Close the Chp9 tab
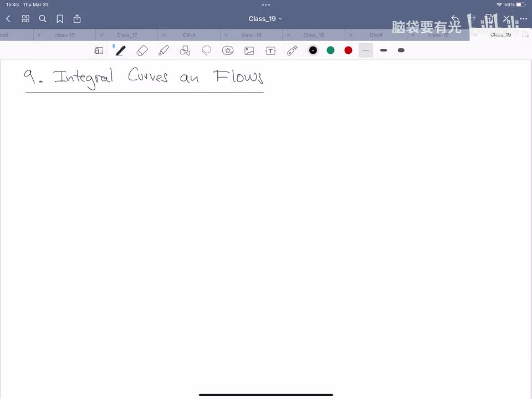The width and height of the screenshot is (532, 399). tap(350, 35)
